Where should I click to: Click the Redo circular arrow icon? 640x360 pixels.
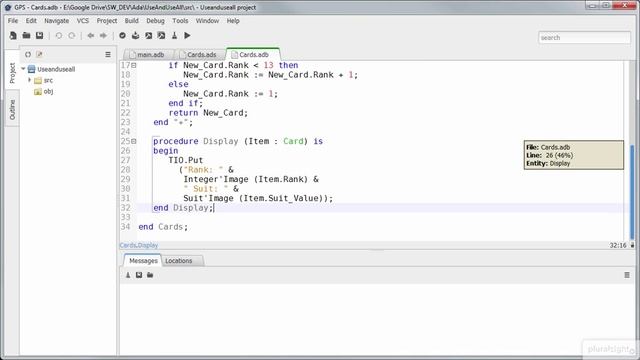point(72,36)
